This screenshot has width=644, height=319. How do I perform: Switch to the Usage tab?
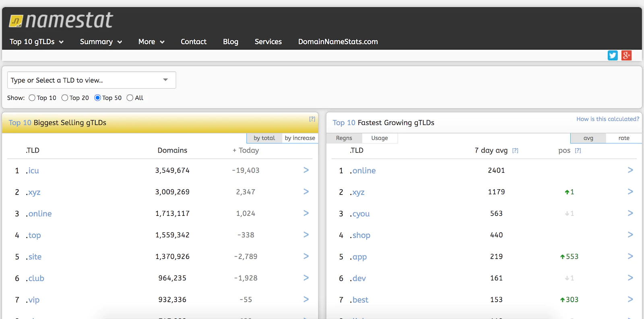[379, 138]
